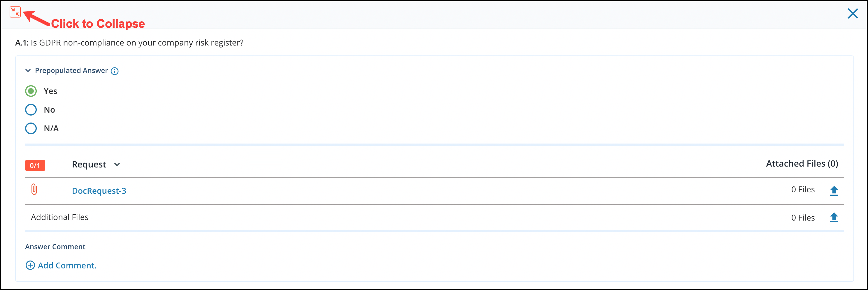868x290 pixels.
Task: Click the Request column header
Action: (89, 165)
